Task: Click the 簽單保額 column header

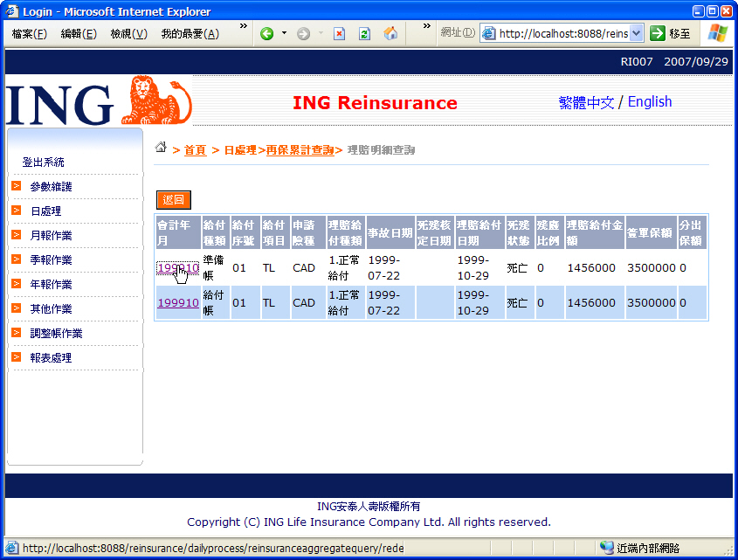Action: tap(651, 232)
